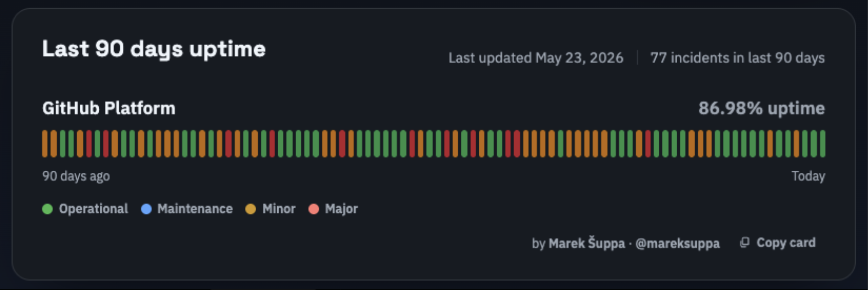Click the Last 90 days uptime title
Screen dimensions: 868x290
[154, 49]
